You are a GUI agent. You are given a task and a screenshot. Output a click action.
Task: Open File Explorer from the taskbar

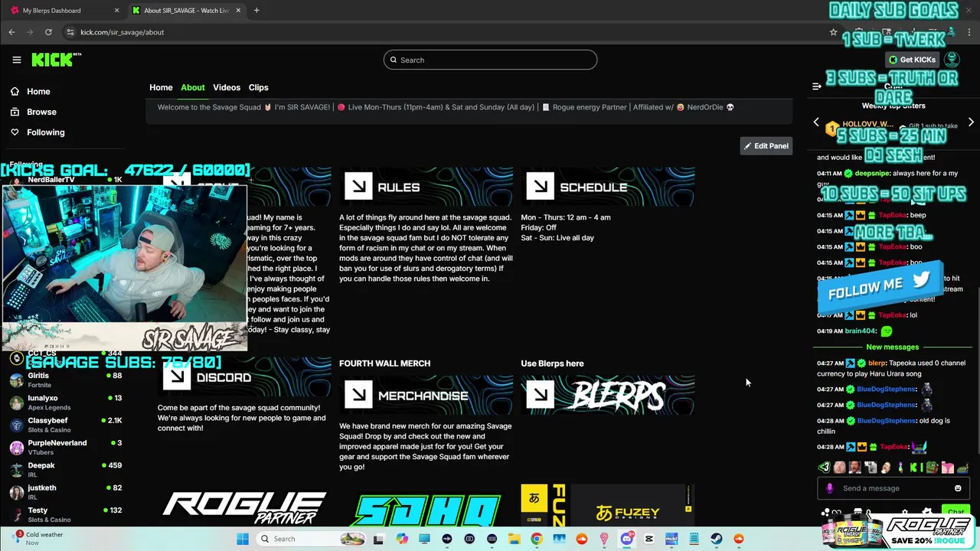click(514, 539)
